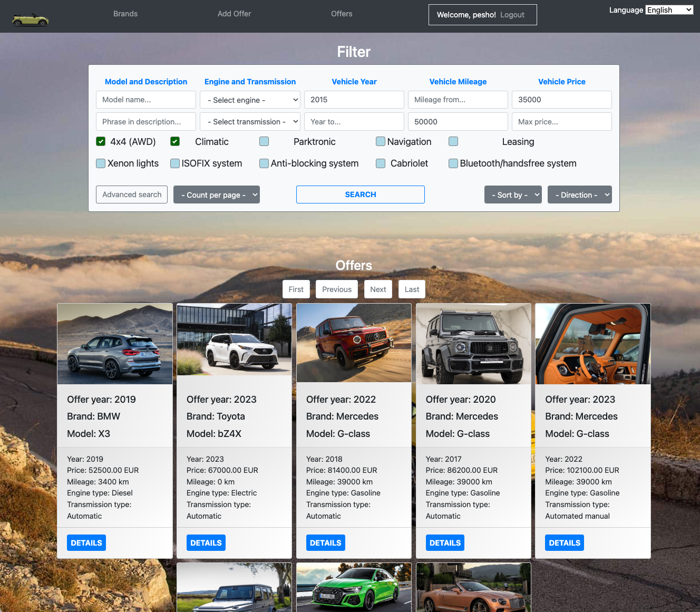
Task: Expand the Count per page dropdown
Action: tap(217, 195)
